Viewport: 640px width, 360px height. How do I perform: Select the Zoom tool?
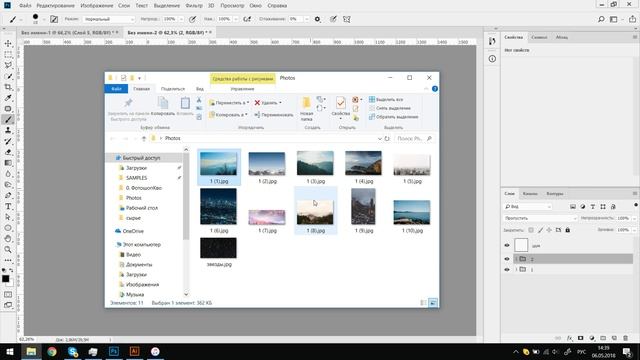[8, 249]
